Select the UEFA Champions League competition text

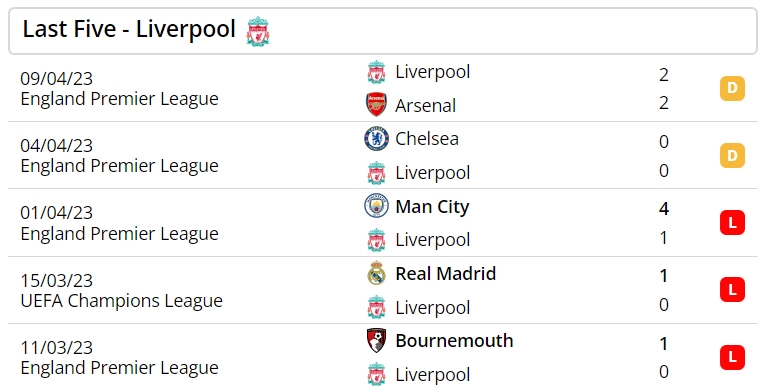tap(122, 301)
